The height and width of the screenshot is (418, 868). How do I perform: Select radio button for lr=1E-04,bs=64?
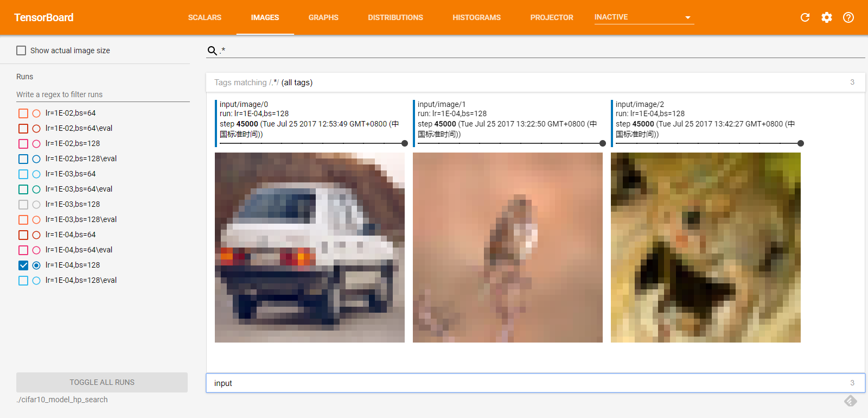(x=36, y=235)
